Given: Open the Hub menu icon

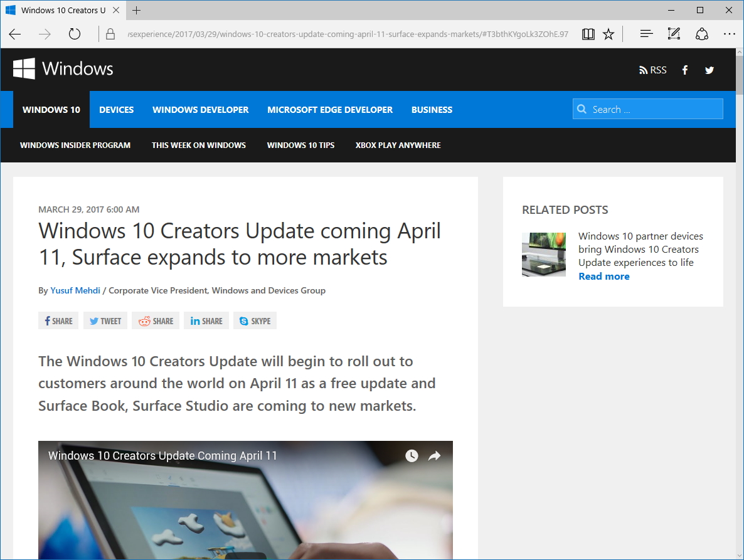Looking at the screenshot, I should pyautogui.click(x=646, y=34).
